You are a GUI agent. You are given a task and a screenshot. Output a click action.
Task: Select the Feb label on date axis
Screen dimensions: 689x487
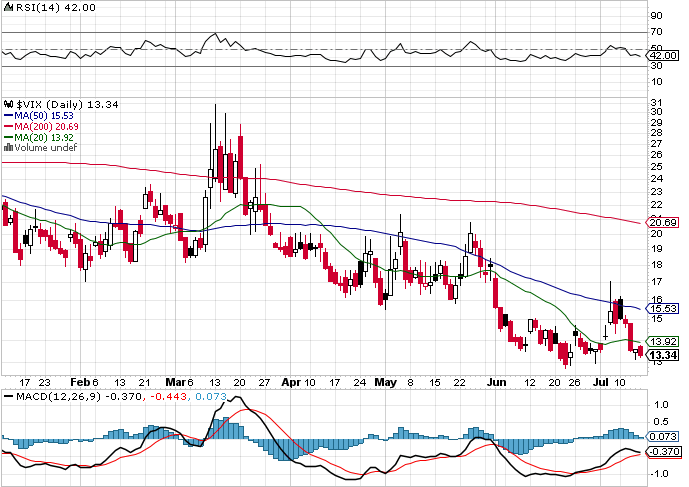click(80, 382)
